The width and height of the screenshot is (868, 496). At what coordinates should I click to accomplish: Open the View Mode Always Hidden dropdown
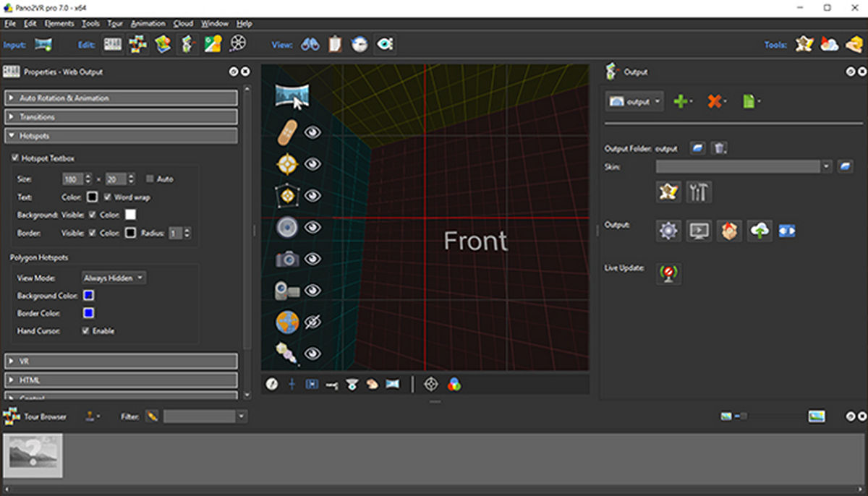114,278
